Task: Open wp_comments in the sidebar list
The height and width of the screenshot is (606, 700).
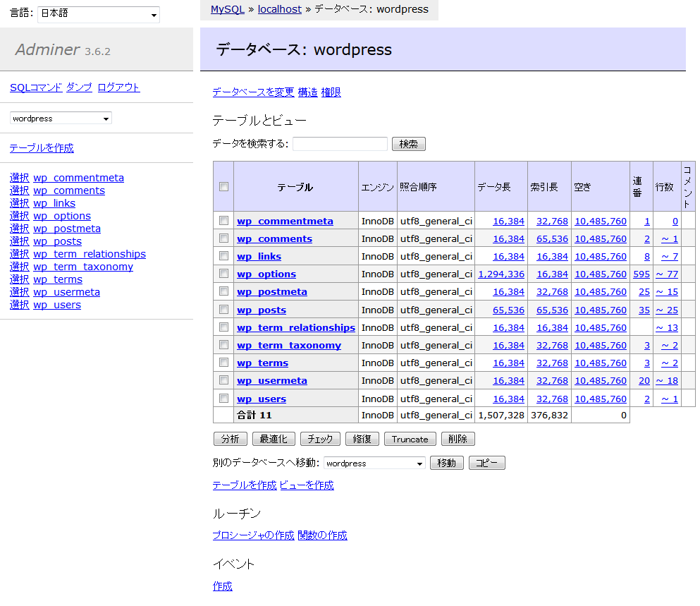Action: point(69,190)
